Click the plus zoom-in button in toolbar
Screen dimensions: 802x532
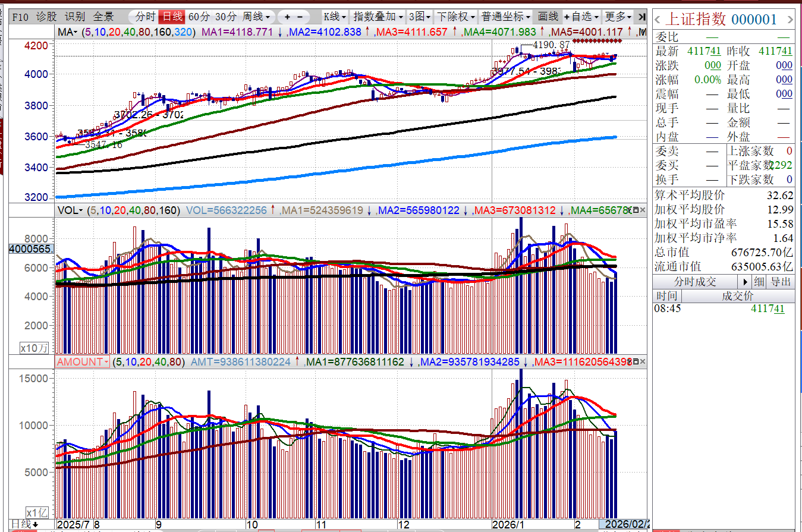pos(288,17)
